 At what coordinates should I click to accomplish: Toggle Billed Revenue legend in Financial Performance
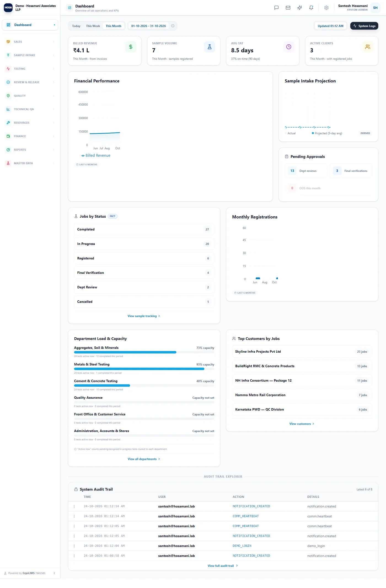click(96, 156)
